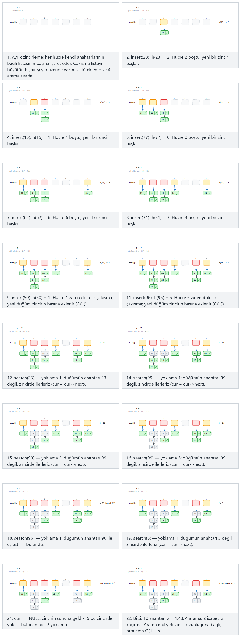241x644 pixels.
Task: Open the step 1 separate chaining panel
Action: [61, 41]
